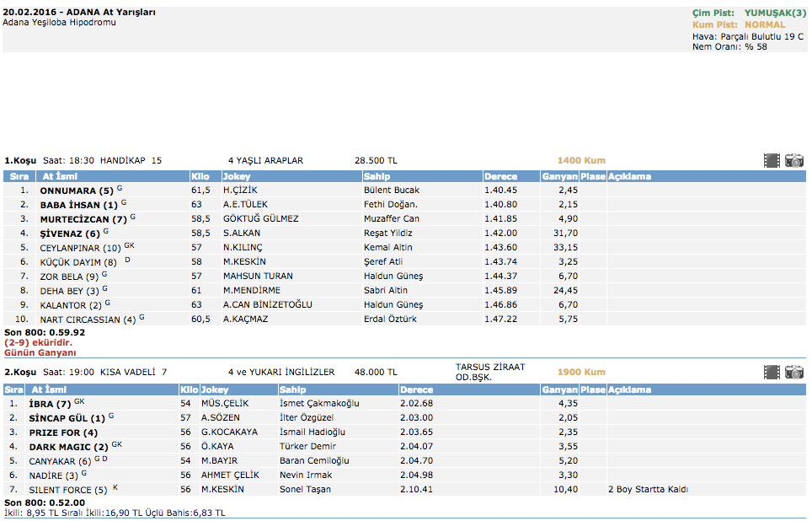Play race 2 video film icon
The width and height of the screenshot is (812, 521).
771,372
